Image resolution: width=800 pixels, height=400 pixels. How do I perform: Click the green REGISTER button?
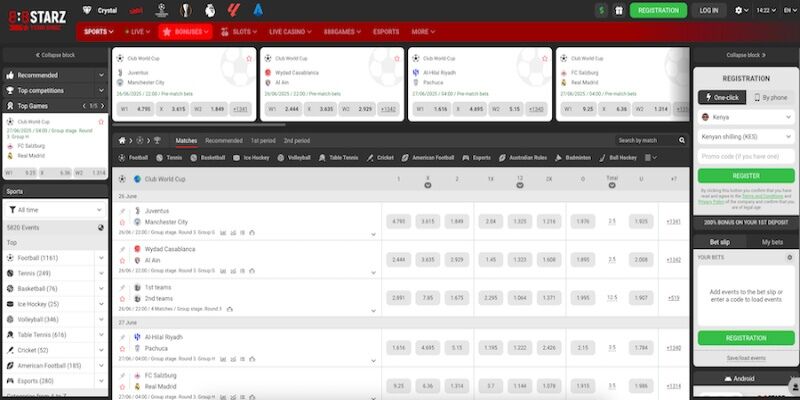(x=746, y=176)
